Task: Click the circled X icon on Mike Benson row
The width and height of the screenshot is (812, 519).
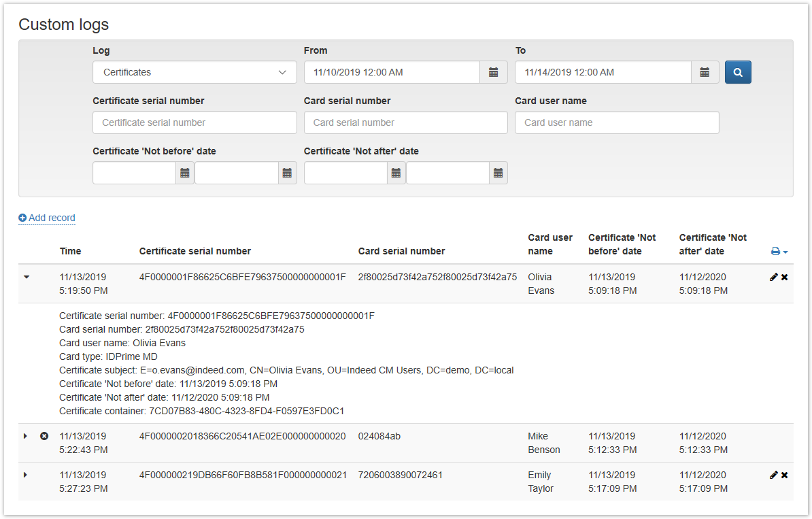Action: 44,436
